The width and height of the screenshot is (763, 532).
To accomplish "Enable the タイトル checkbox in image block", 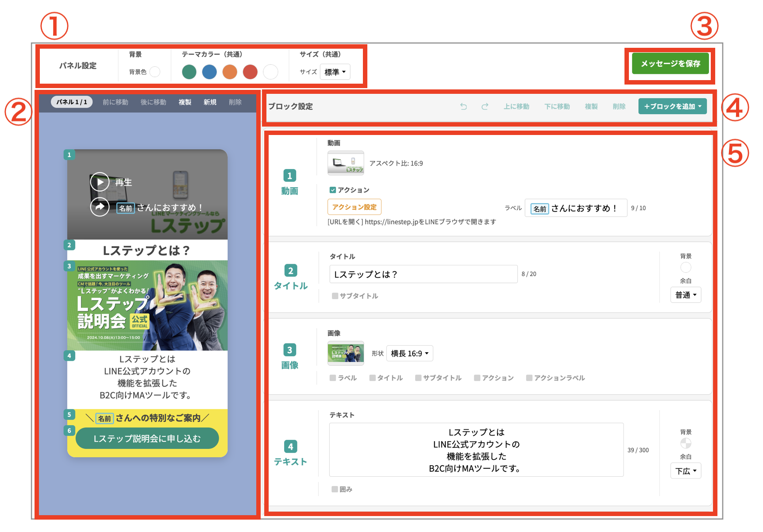I will click(373, 378).
